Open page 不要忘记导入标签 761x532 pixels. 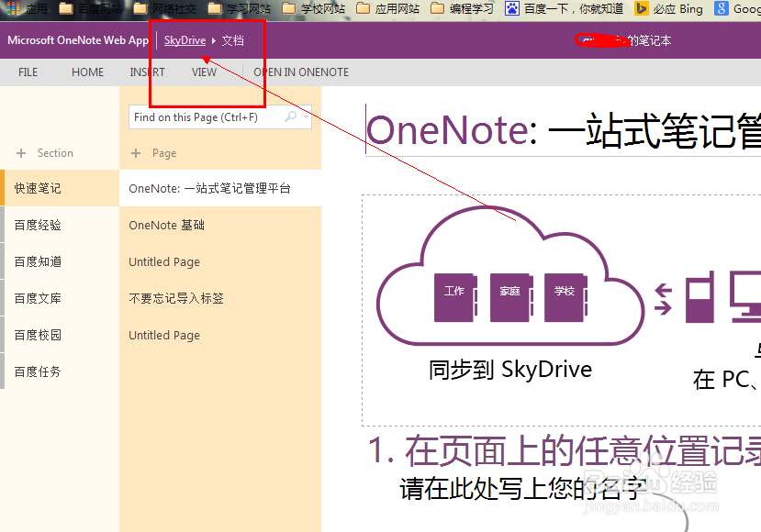(220, 298)
